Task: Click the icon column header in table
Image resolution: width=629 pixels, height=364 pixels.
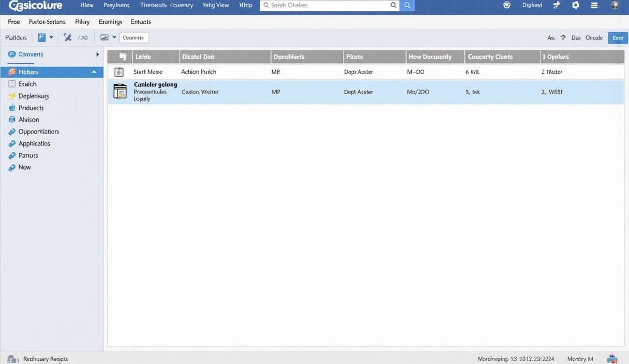Action: click(x=119, y=57)
